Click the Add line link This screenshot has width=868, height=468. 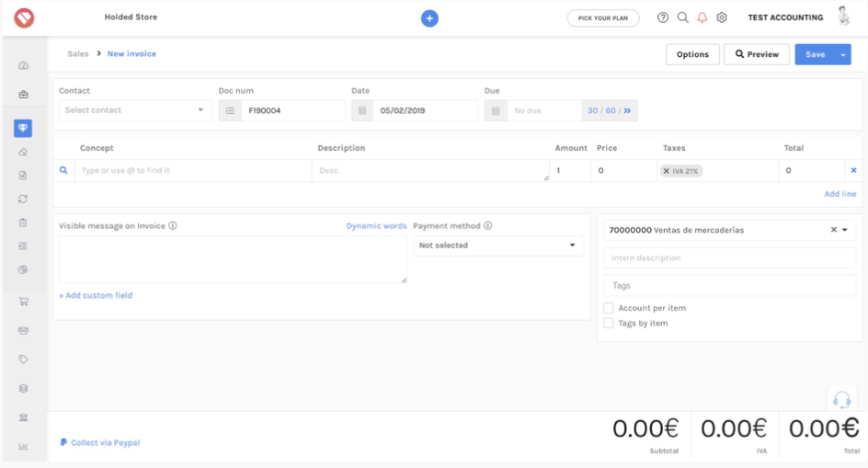[x=839, y=194]
